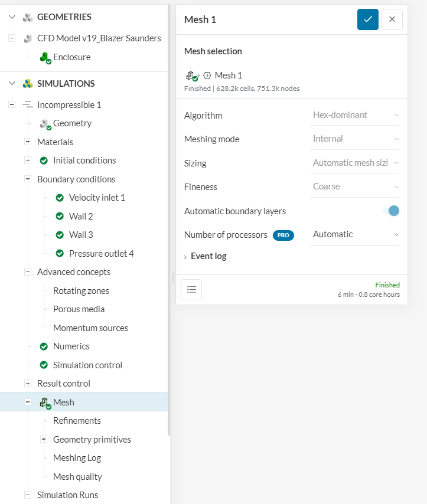The image size is (427, 504).
Task: Click the Enclosure geometry icon
Action: tap(45, 57)
